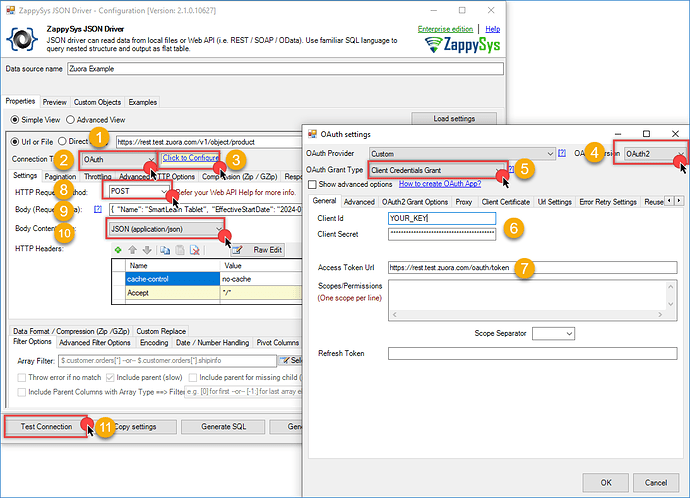
Task: Open OAuth Grant Type dropdown
Action: click(437, 170)
